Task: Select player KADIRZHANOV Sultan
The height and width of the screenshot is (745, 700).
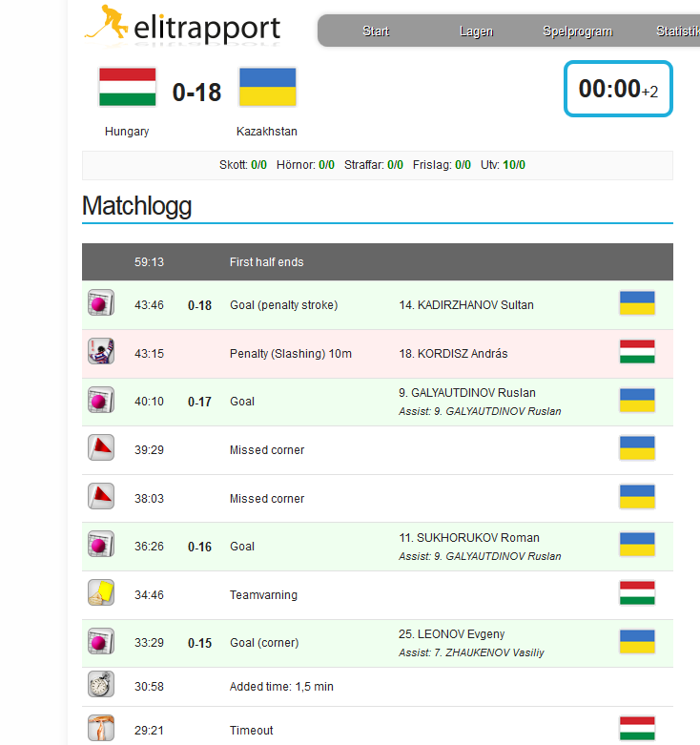Action: [x=466, y=305]
